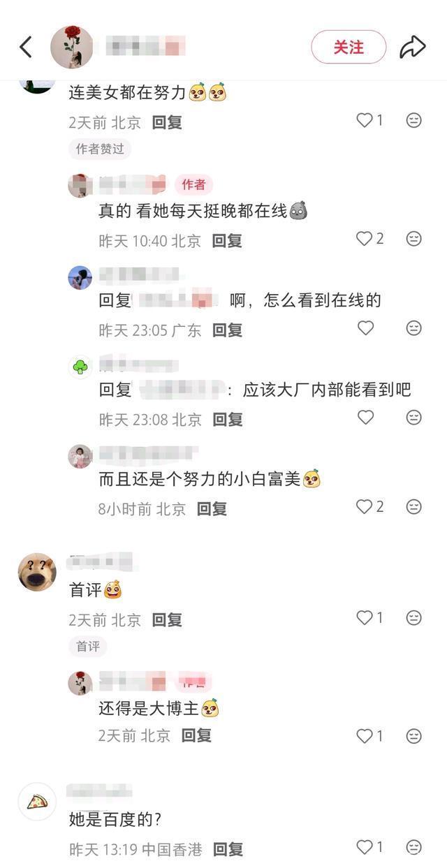Like the 连美女都在努力 comment
This screenshot has height=868, width=447.
pyautogui.click(x=365, y=121)
